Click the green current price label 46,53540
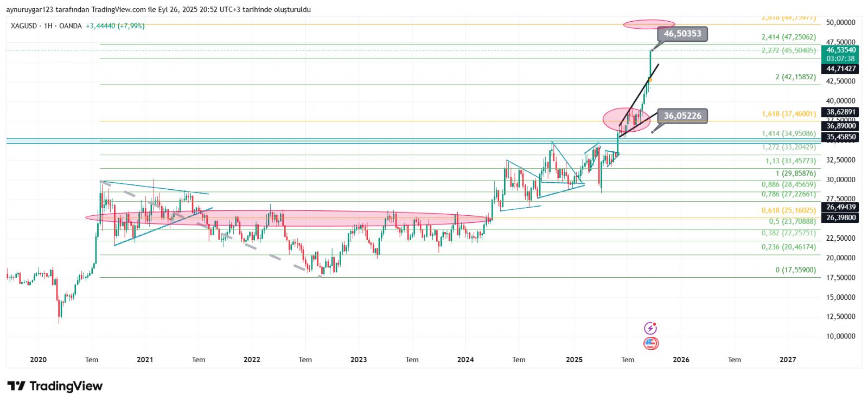The height and width of the screenshot is (404, 868). pos(840,50)
